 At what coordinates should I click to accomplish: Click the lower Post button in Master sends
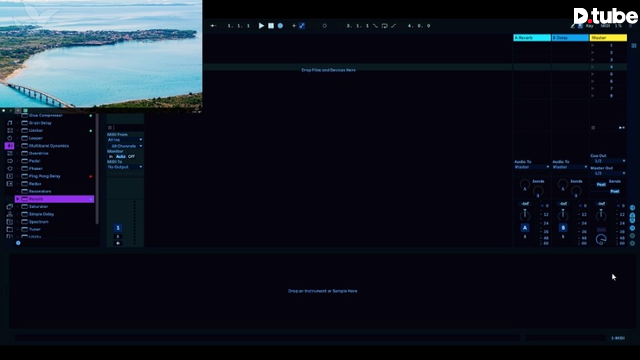point(615,191)
